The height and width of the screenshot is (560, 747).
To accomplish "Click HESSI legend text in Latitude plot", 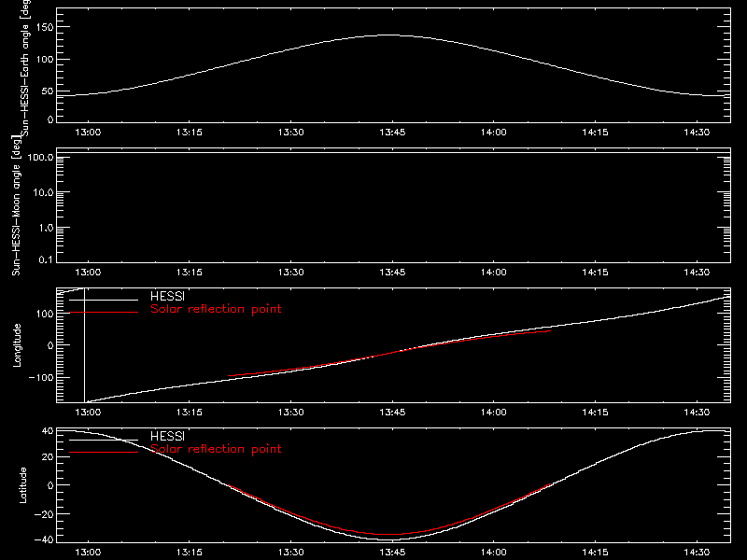I will pyautogui.click(x=167, y=436).
